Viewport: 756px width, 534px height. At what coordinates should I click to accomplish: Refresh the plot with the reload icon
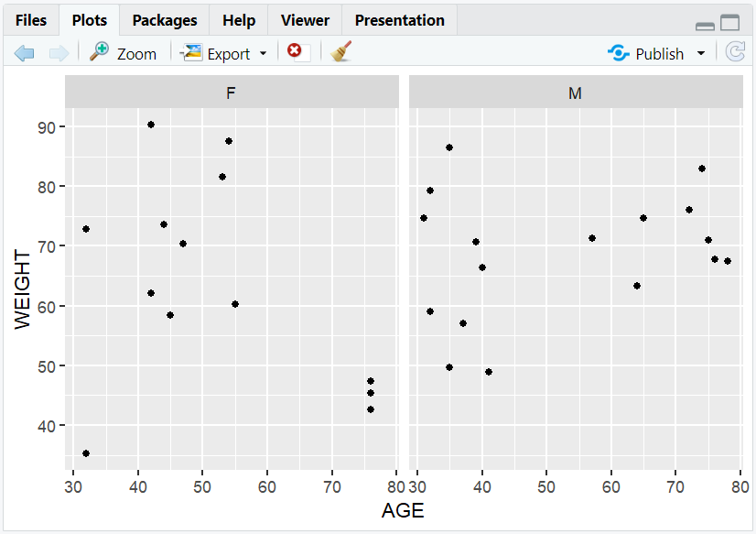[735, 53]
